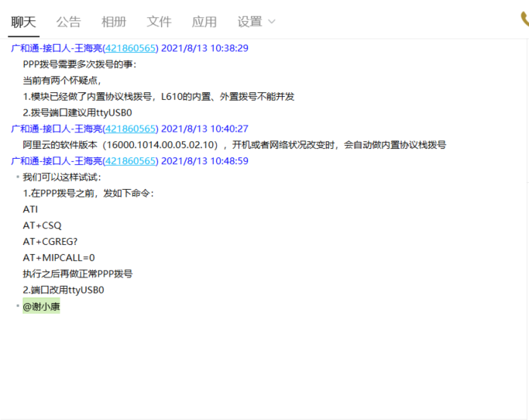Click the 'AT+CGREG?' command text
This screenshot has width=529, height=420.
50,242
